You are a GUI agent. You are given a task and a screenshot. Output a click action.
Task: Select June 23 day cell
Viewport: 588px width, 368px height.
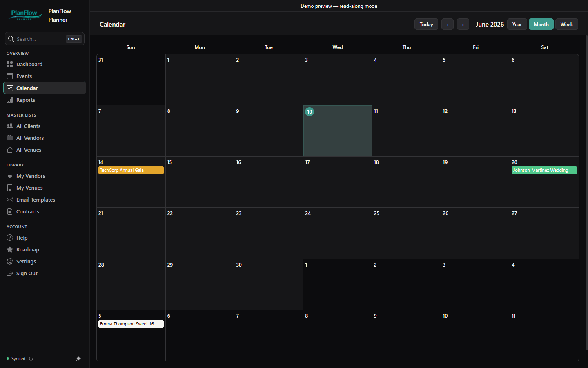coord(269,233)
